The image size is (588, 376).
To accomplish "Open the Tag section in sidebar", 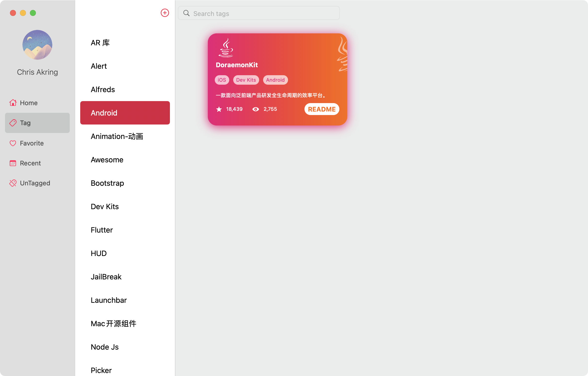I will 37,123.
